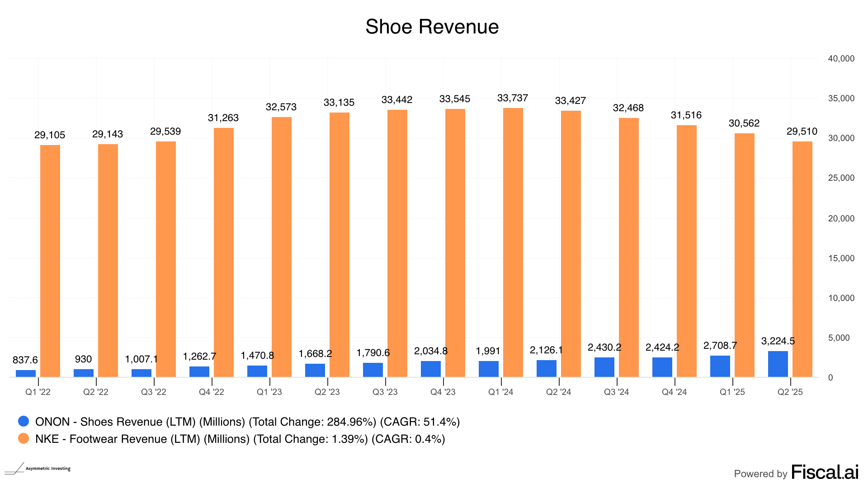This screenshot has width=868, height=488.
Task: Click the Q2 '23 x-axis tick label
Action: (327, 392)
